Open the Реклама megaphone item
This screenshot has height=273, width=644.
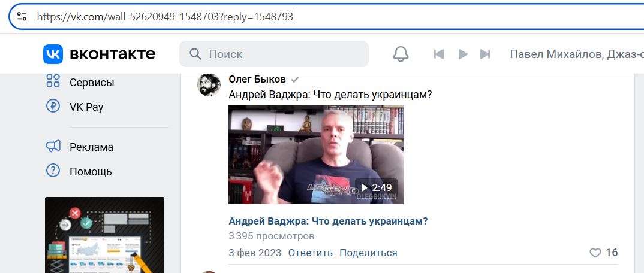point(79,147)
